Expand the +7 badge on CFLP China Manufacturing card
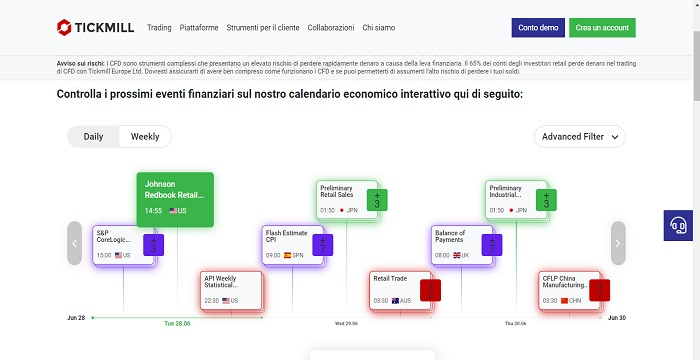This screenshot has height=360, width=700. tap(600, 290)
